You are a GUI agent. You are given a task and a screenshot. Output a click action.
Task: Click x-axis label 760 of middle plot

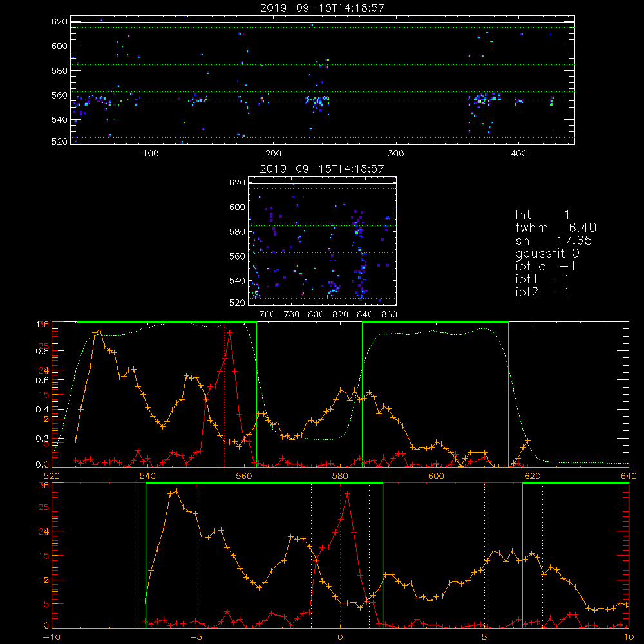[x=267, y=315]
